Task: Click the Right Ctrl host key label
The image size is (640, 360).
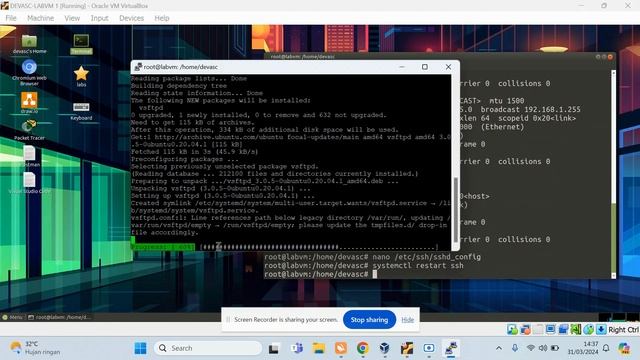Action: (x=623, y=329)
